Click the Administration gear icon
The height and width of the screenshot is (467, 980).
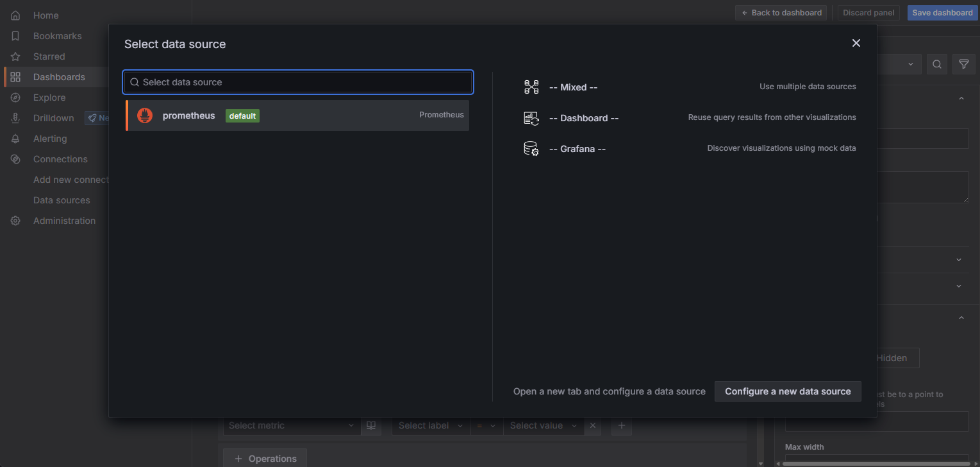(15, 221)
